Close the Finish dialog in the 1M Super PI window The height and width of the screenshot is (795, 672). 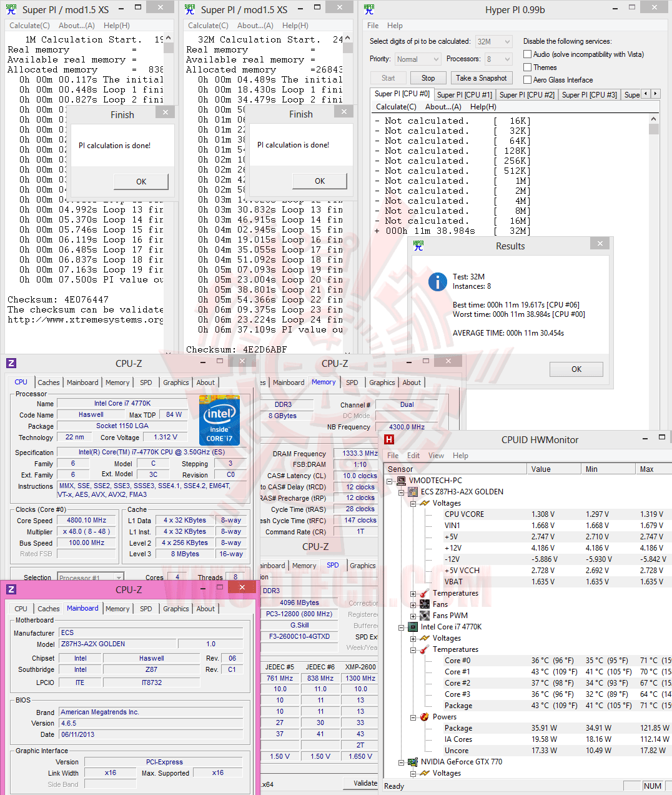[165, 112]
